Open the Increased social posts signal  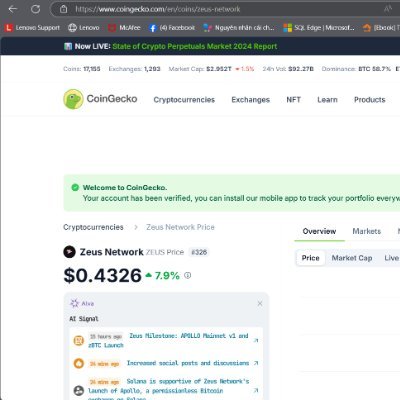[188, 363]
